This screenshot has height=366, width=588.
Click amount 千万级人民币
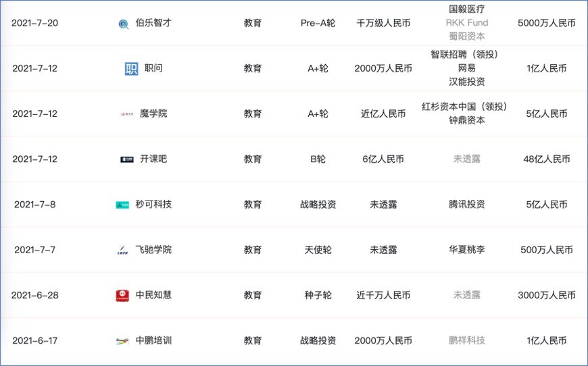coord(383,23)
